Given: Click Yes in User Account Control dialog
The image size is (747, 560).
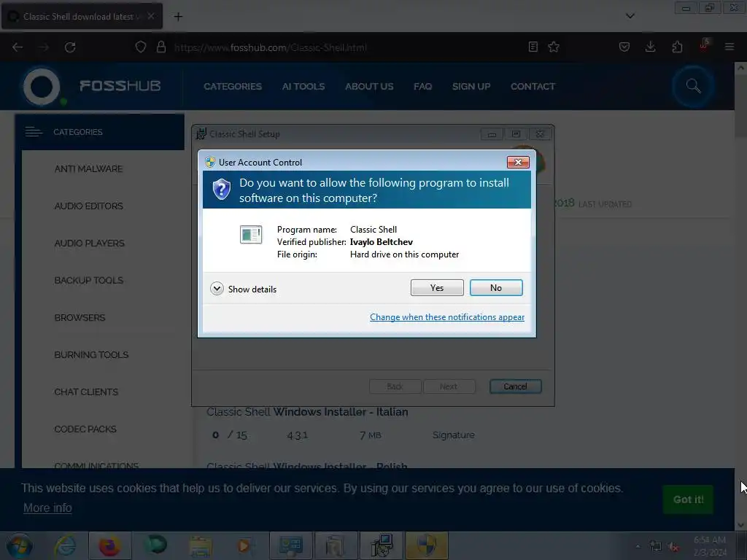Looking at the screenshot, I should click(437, 287).
